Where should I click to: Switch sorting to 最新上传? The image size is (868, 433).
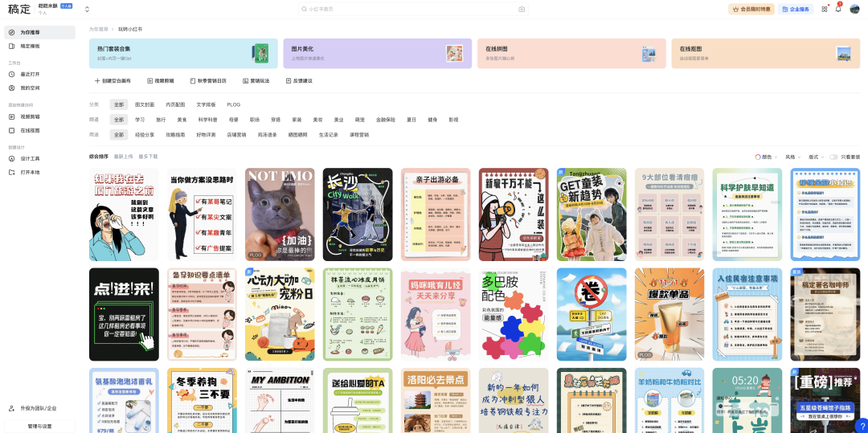coord(124,156)
